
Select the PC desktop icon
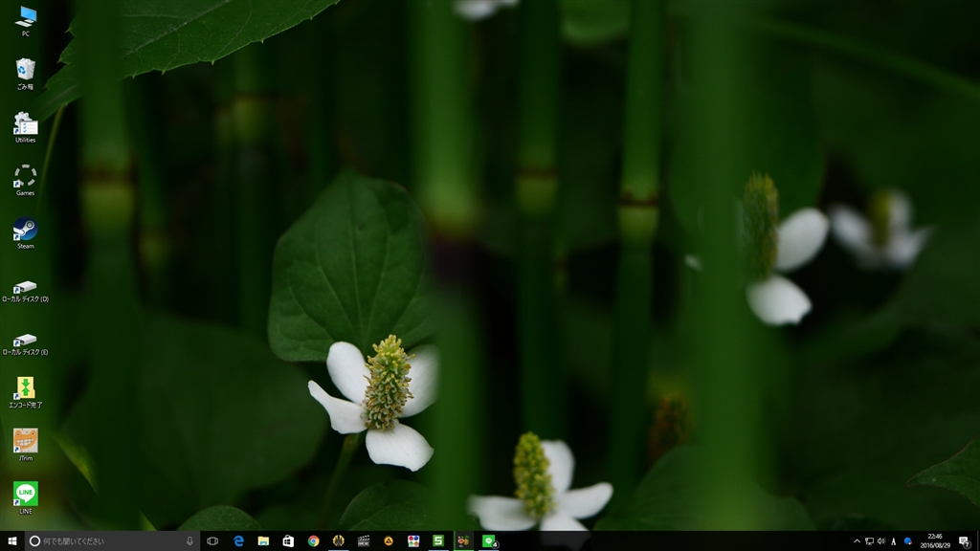pos(25,21)
